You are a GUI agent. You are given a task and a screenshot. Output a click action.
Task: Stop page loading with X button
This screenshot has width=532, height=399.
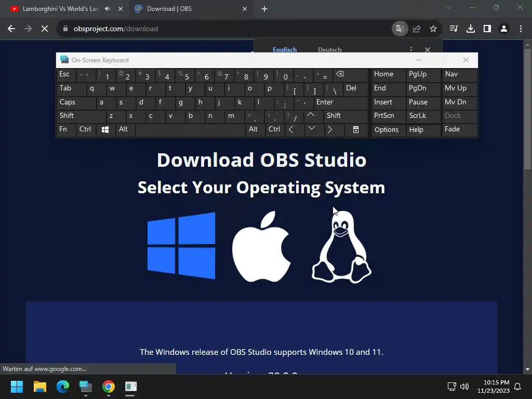[45, 29]
